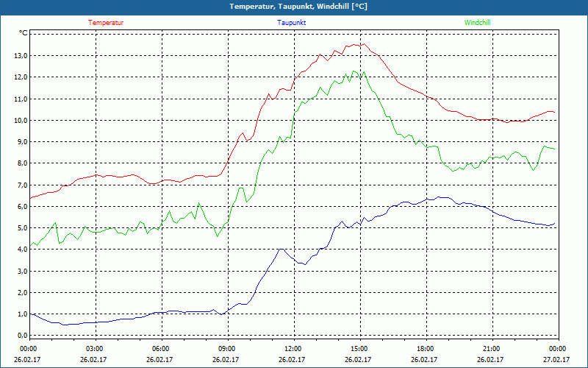588x368 pixels.
Task: Click the green windchill curve peak near 15:00
Action: pos(354,71)
